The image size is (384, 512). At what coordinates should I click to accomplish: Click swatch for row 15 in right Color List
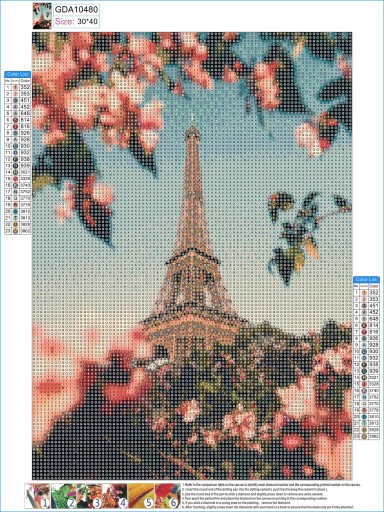tap(364, 384)
